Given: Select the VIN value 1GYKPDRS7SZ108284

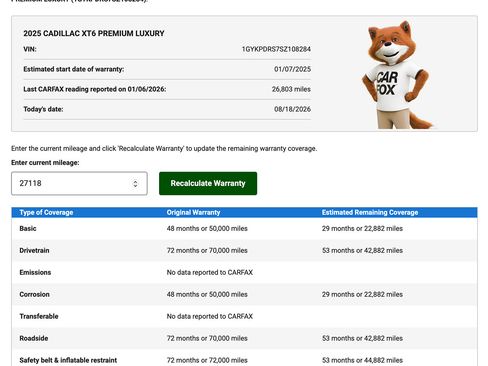Looking at the screenshot, I should (x=276, y=49).
